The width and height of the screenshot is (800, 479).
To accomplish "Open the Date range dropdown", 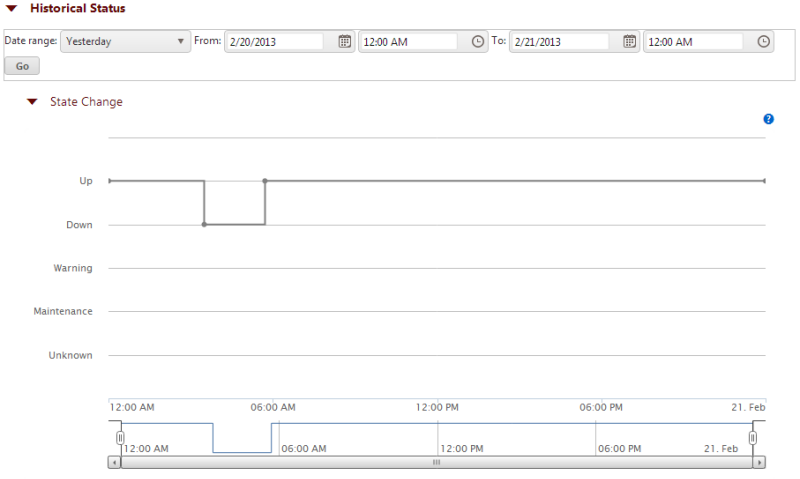I will tap(126, 41).
